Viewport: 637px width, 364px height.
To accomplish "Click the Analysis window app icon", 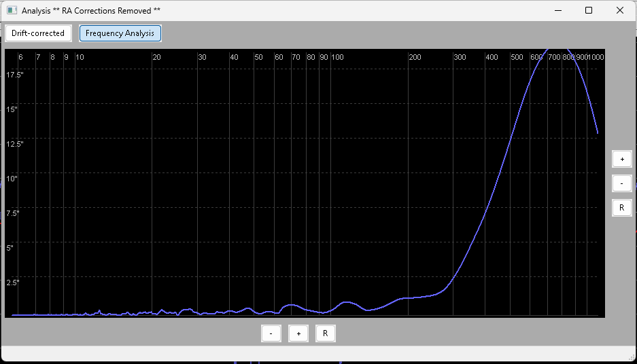I will (x=12, y=11).
